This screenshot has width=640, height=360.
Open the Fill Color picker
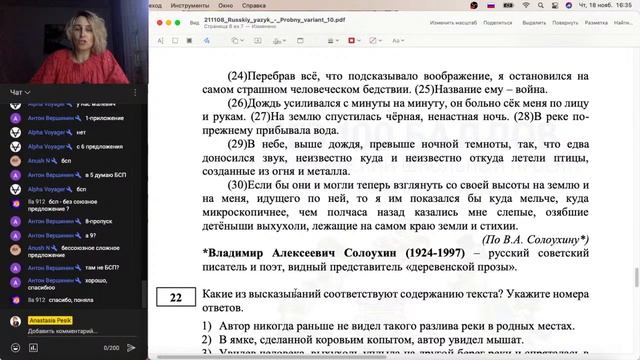point(375,40)
